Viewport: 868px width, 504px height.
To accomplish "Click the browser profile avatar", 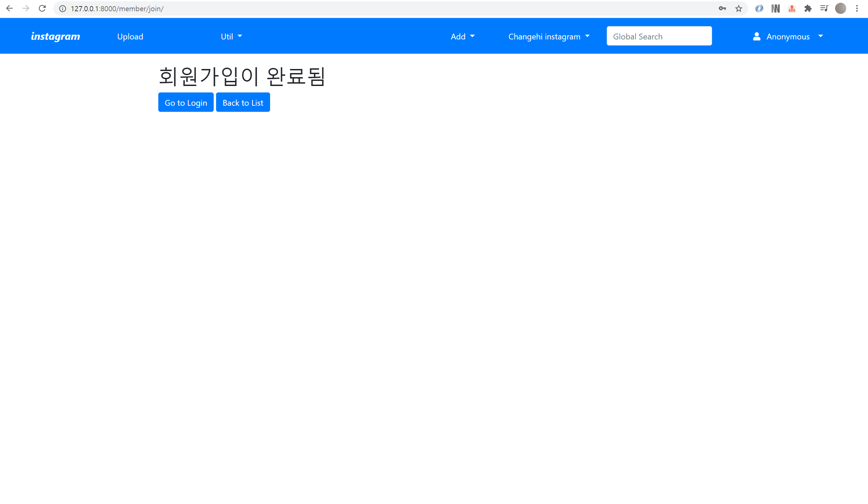I will pyautogui.click(x=840, y=8).
